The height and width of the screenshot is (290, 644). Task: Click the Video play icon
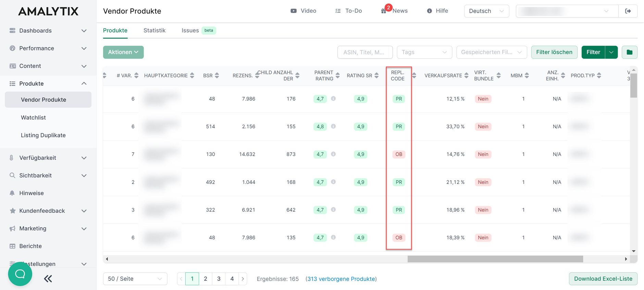[294, 11]
